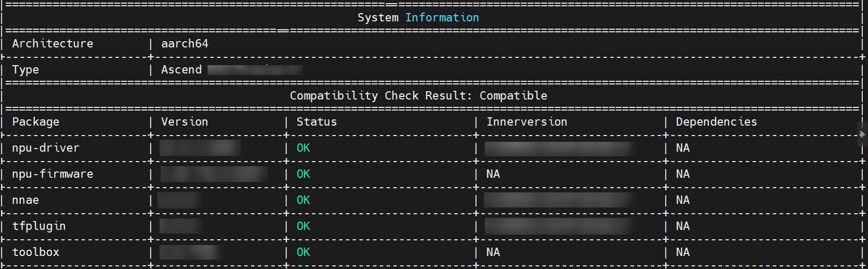The image size is (868, 269).
Task: Click the green OK status for toolbox
Action: (x=304, y=252)
